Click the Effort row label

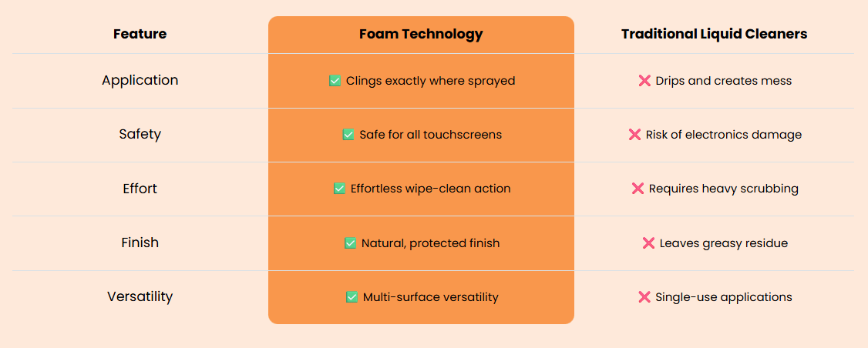[x=140, y=189]
